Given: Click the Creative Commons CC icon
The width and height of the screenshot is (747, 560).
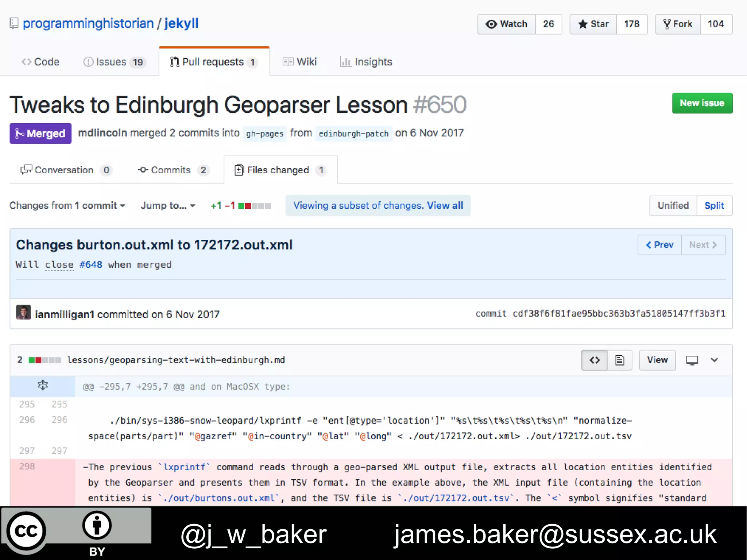Looking at the screenshot, I should pyautogui.click(x=26, y=531).
